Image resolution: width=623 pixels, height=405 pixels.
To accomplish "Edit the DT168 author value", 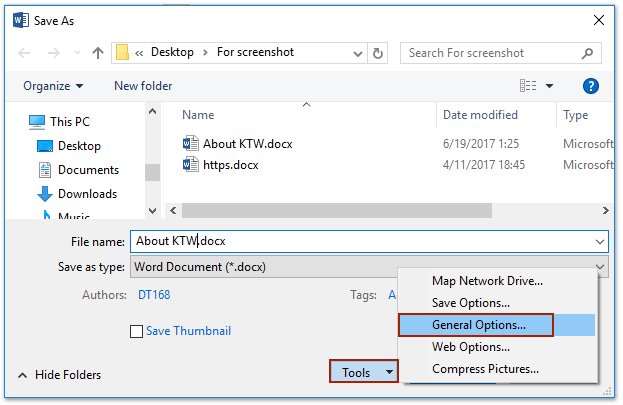I will (x=154, y=295).
